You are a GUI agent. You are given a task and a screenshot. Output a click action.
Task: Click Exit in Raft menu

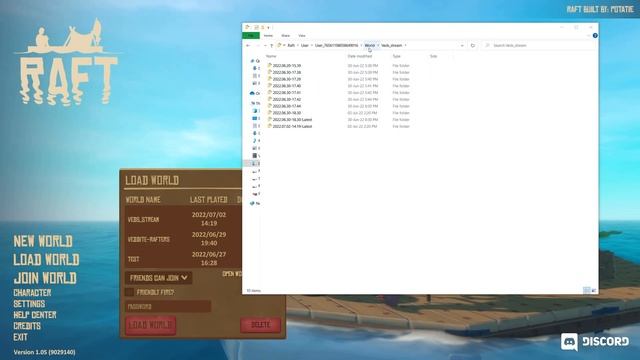click(20, 337)
